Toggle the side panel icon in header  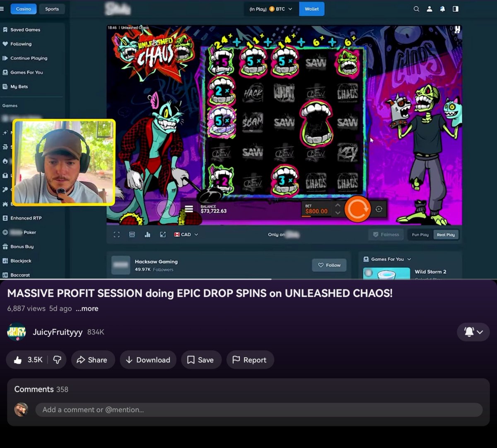click(456, 9)
